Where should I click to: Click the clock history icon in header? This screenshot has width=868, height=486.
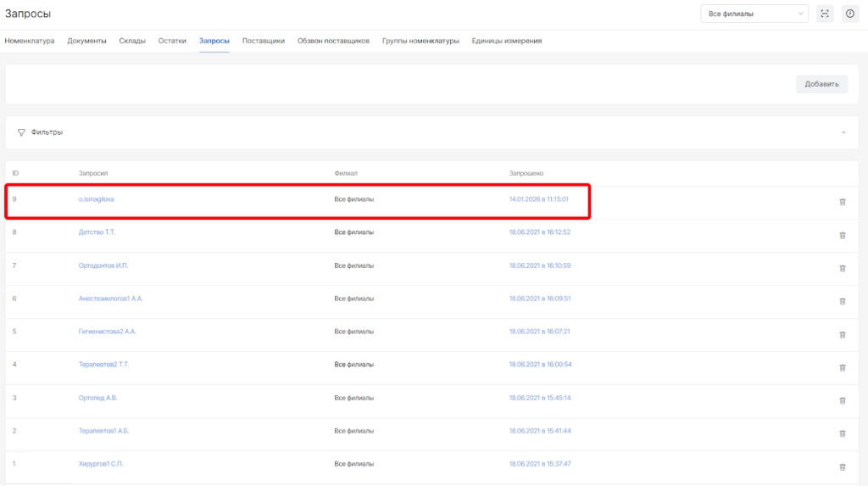point(849,14)
